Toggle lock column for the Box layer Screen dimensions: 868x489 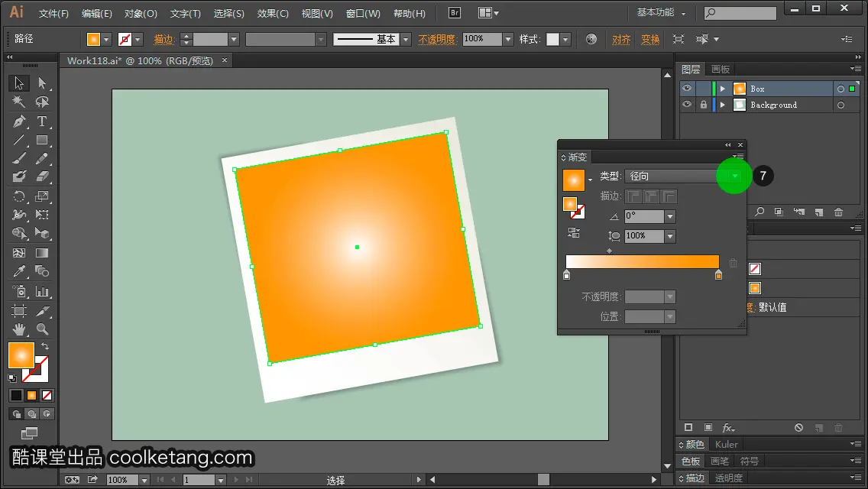tap(704, 89)
